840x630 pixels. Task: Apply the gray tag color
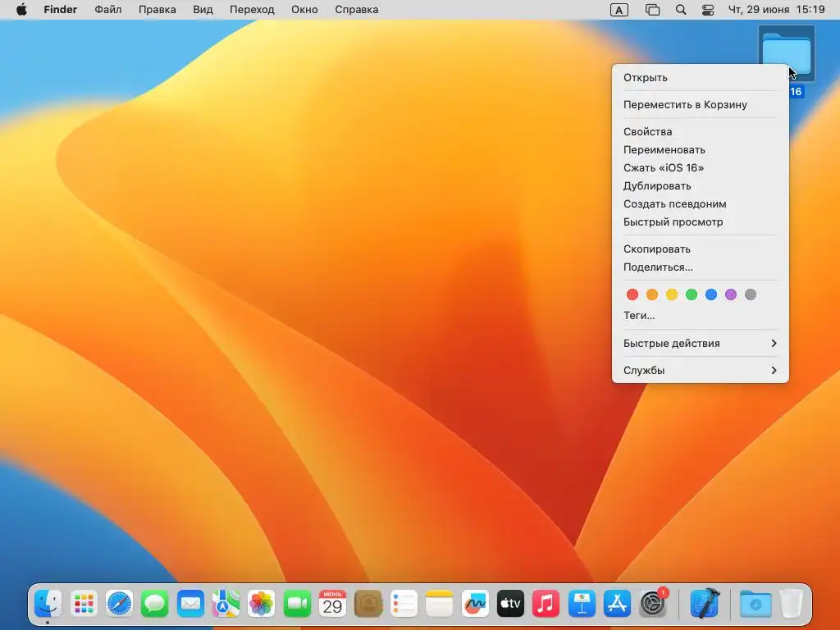pyautogui.click(x=751, y=294)
